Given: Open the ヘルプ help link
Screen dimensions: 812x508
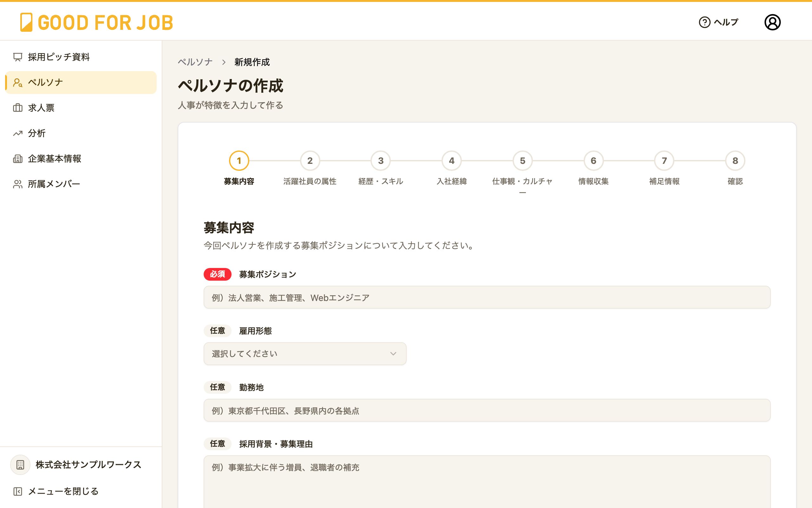Looking at the screenshot, I should (718, 22).
